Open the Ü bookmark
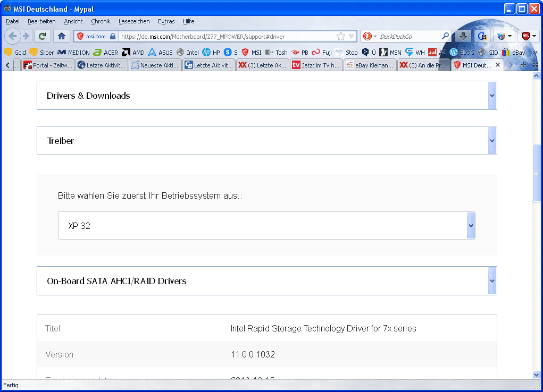 [369, 53]
